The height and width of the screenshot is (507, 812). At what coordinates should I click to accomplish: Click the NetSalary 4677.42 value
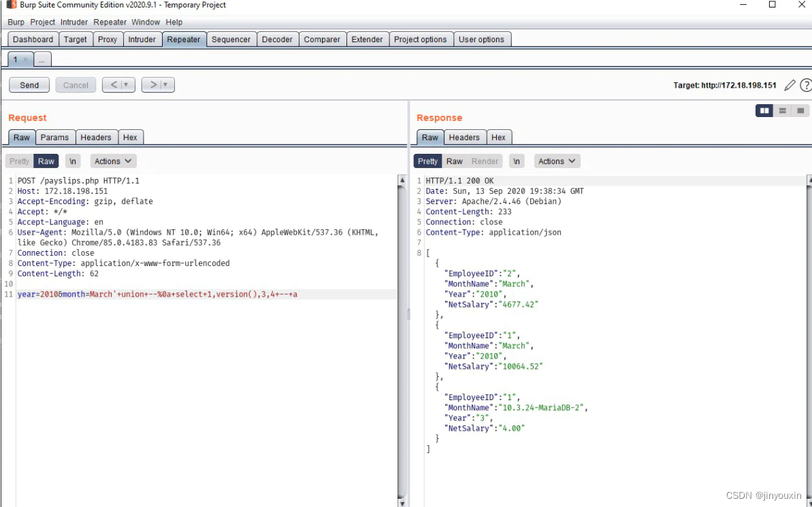(518, 304)
